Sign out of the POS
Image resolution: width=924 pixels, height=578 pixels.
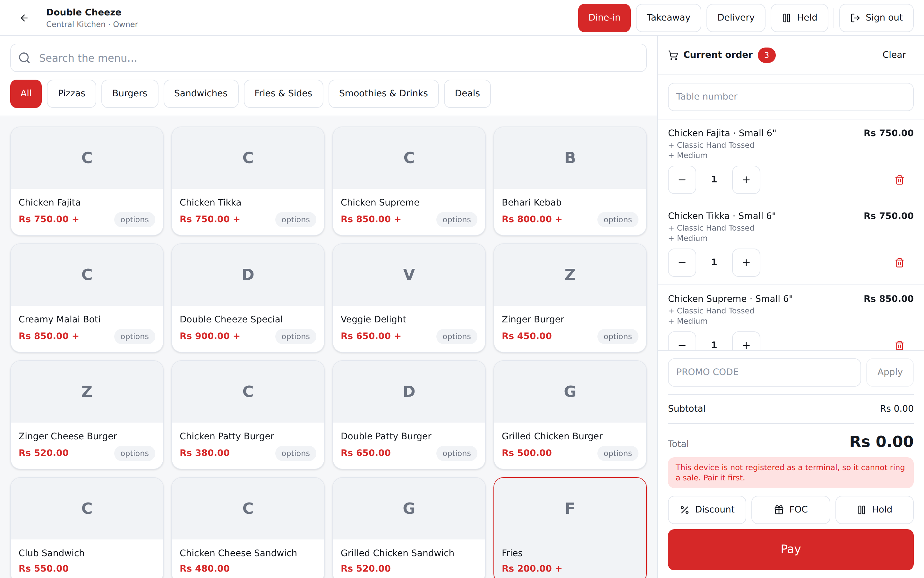click(876, 18)
